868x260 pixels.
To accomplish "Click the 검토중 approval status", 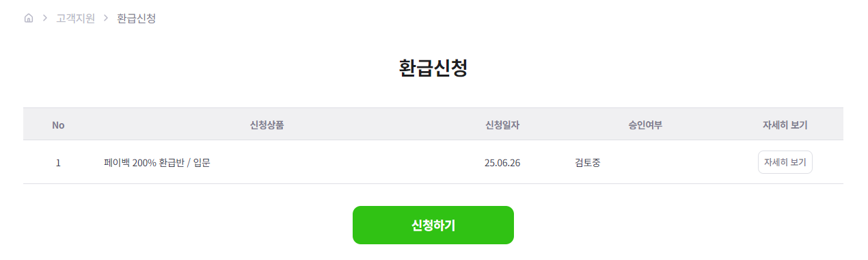I will [x=588, y=163].
